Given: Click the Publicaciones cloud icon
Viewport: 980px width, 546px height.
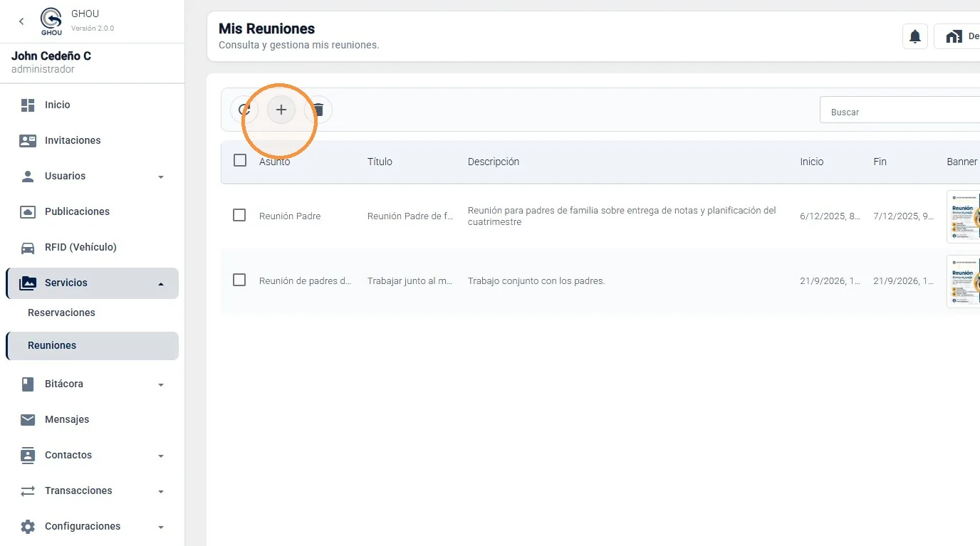Looking at the screenshot, I should click(x=28, y=211).
